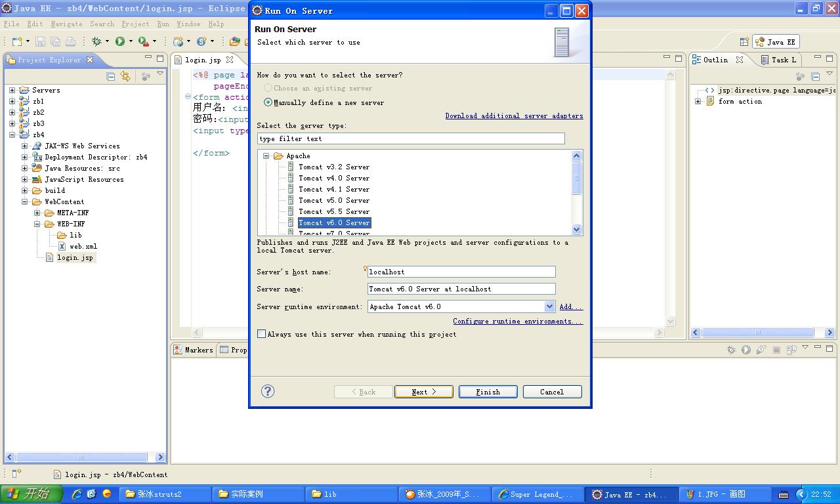840x504 pixels.
Task: Close the login.jsp editor tab
Action: (230, 60)
